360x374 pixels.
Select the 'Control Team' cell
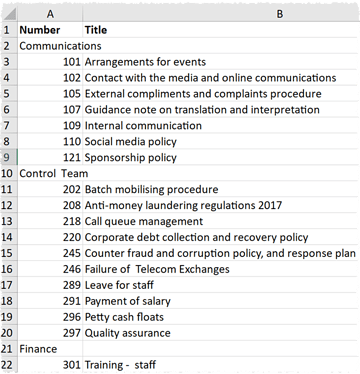pos(50,173)
